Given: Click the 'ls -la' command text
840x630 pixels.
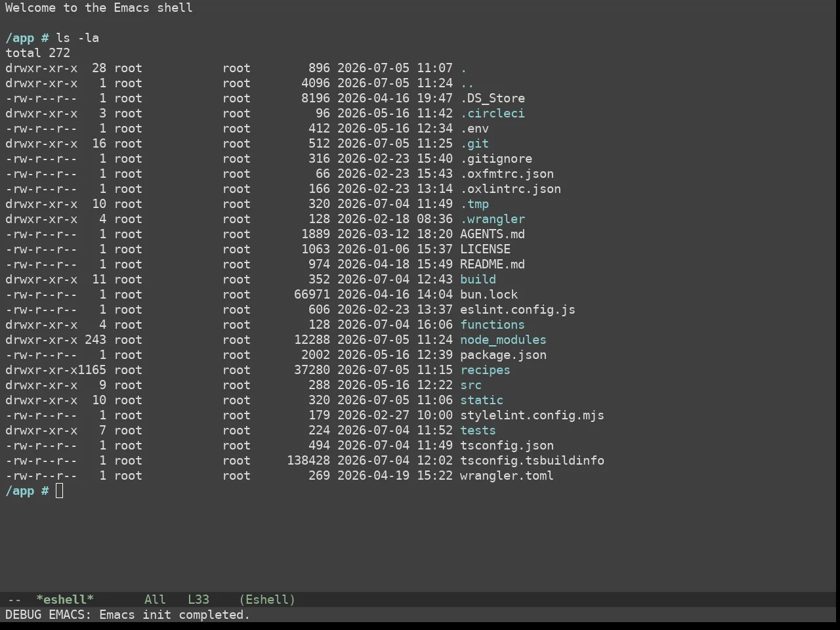Looking at the screenshot, I should [x=77, y=38].
